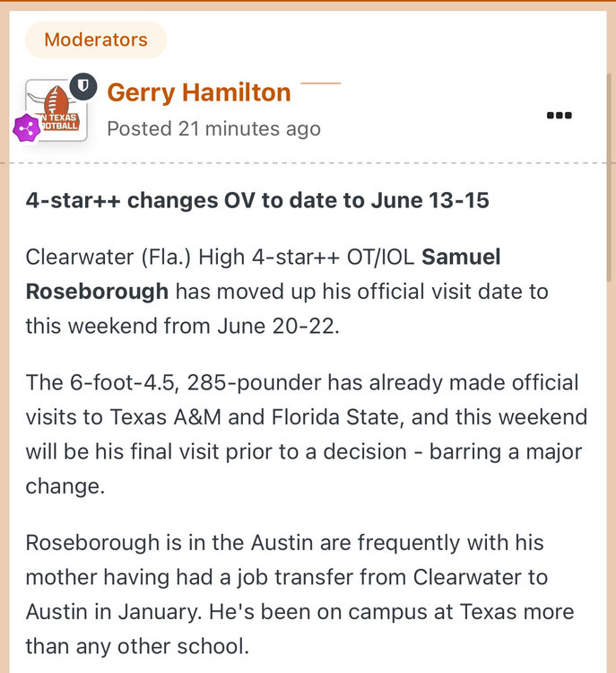616x673 pixels.
Task: Click the paragraph starting "Roseborough is in the Austin"
Action: [x=299, y=594]
